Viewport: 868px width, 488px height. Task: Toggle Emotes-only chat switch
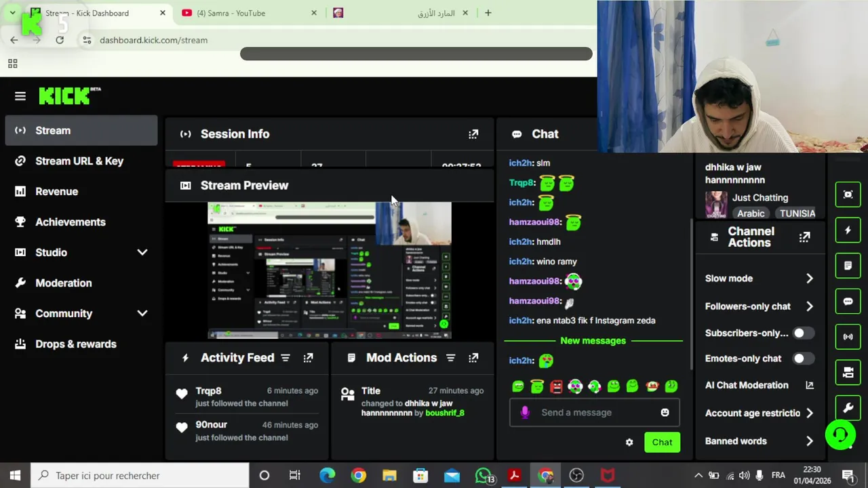pyautogui.click(x=803, y=359)
